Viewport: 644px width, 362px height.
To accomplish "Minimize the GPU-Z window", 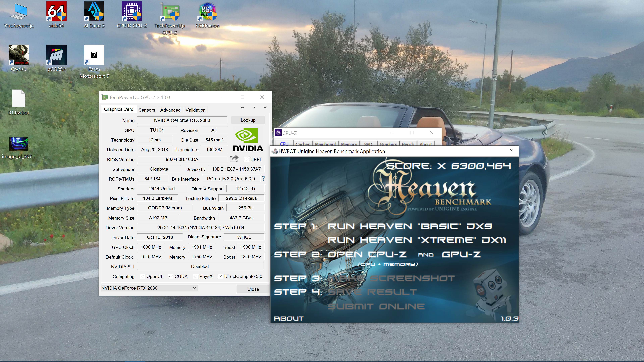I will tap(223, 97).
